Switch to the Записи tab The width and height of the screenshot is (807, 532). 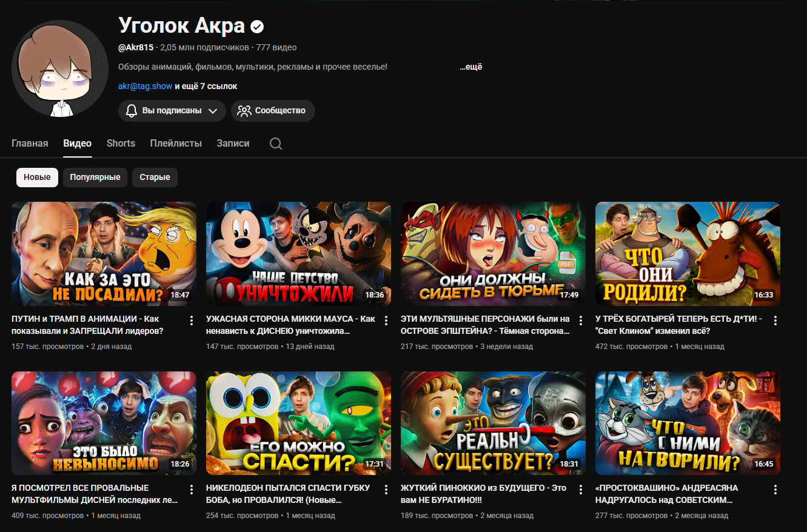tap(233, 144)
